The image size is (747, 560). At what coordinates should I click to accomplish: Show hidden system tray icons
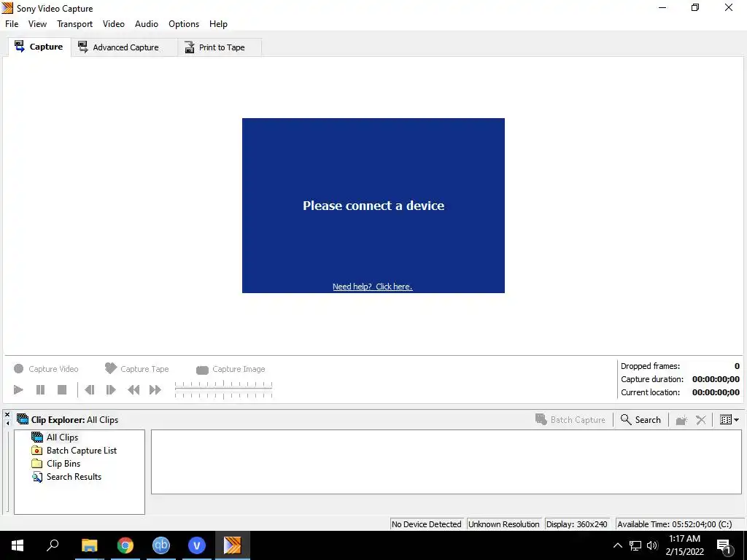(x=617, y=545)
